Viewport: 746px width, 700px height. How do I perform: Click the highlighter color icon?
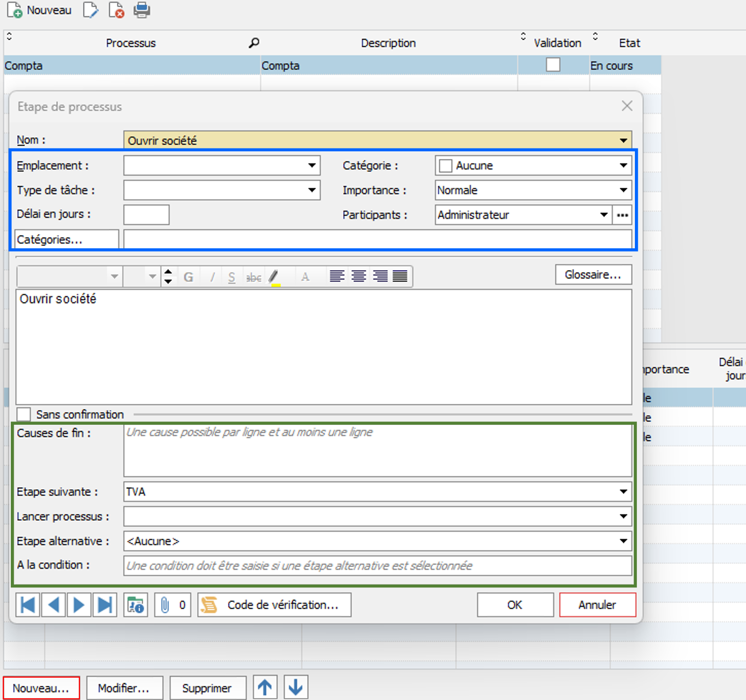(275, 277)
